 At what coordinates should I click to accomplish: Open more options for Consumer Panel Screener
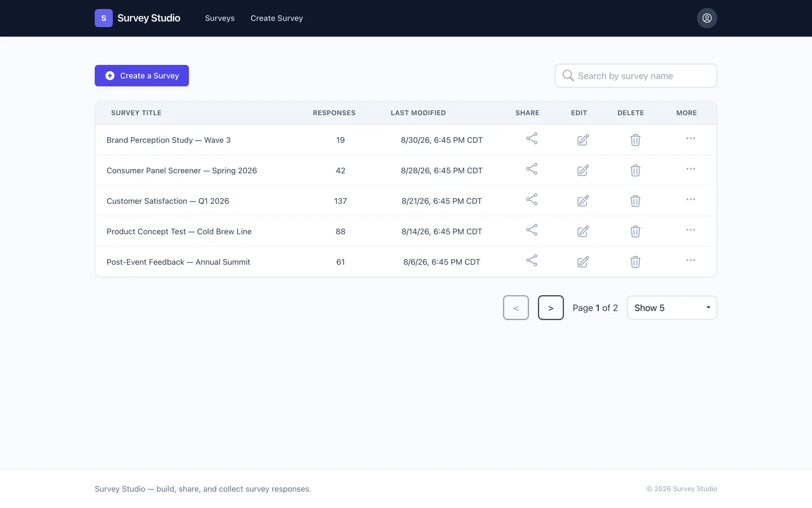pyautogui.click(x=691, y=169)
